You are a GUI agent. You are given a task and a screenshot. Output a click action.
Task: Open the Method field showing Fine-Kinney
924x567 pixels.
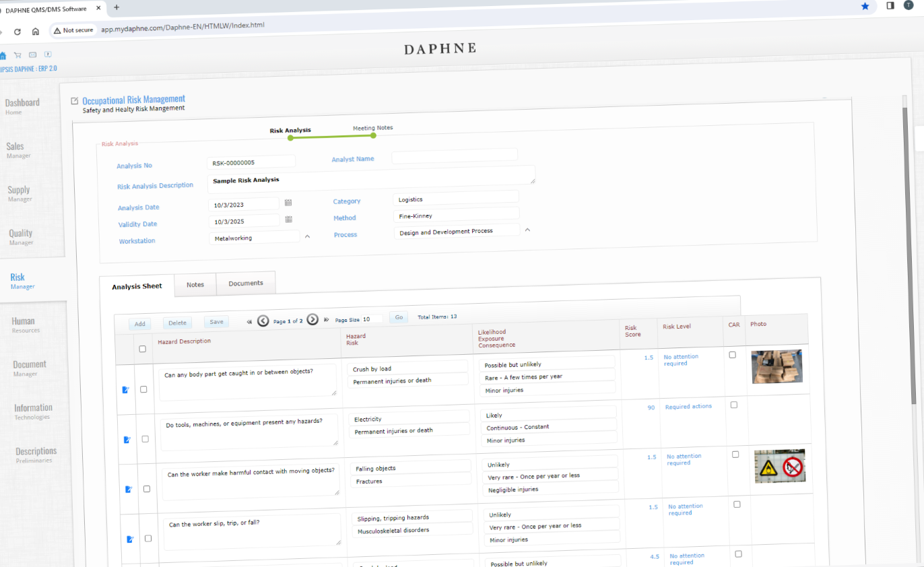coord(457,215)
